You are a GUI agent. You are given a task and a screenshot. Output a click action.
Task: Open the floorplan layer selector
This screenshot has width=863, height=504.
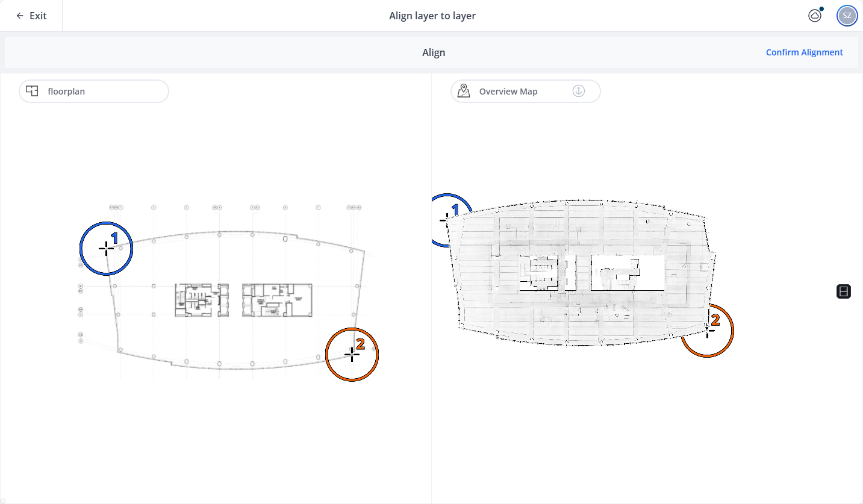pos(94,92)
